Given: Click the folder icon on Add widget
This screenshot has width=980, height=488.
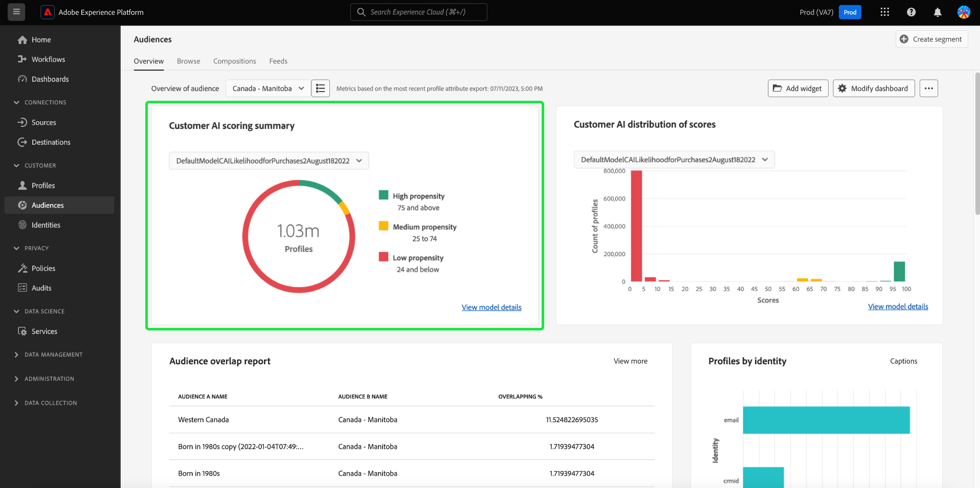Looking at the screenshot, I should 777,88.
